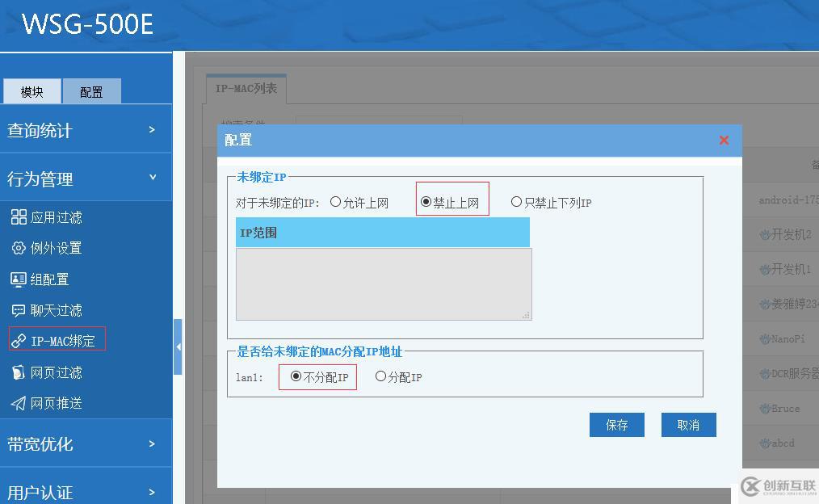
Task: Switch to the IP-MAC列表 tab
Action: [x=246, y=87]
